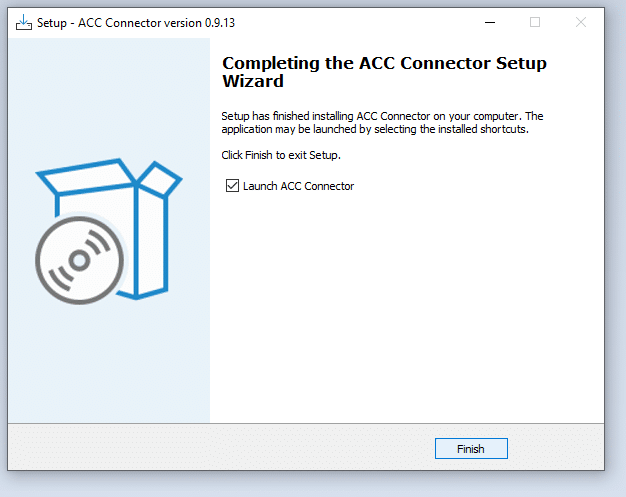Click the Finish button

coord(471,449)
